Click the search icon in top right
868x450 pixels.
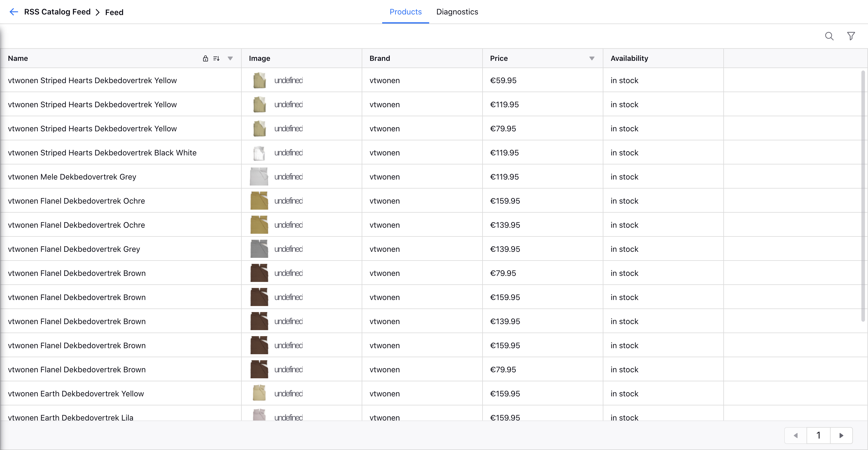(829, 36)
